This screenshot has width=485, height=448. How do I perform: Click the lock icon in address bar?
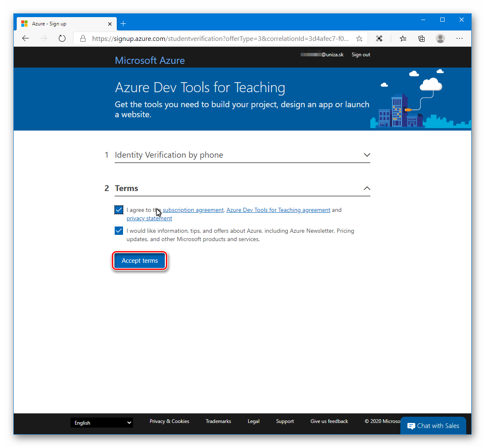pyautogui.click(x=83, y=38)
